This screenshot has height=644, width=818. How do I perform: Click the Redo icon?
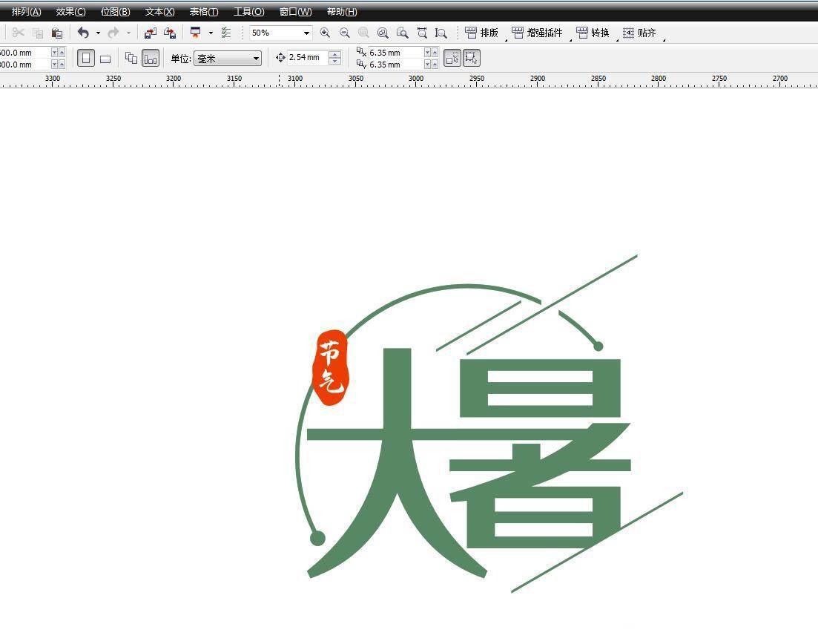[x=113, y=33]
